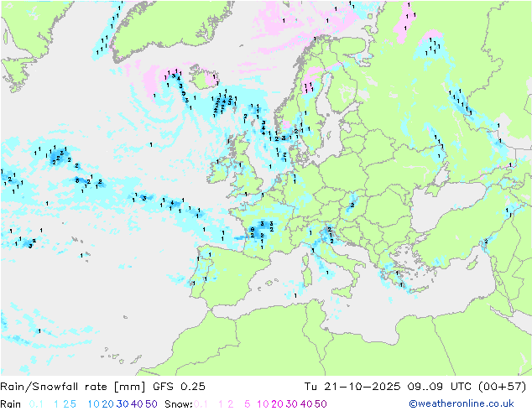Screen dimensions: 532x411
Task: Pick the snow legend 20 color value
Action: tap(277, 404)
